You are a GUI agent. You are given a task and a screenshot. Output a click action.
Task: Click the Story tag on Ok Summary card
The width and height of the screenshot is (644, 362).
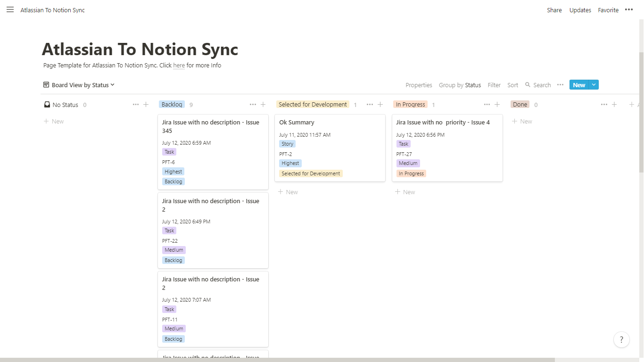pyautogui.click(x=287, y=144)
